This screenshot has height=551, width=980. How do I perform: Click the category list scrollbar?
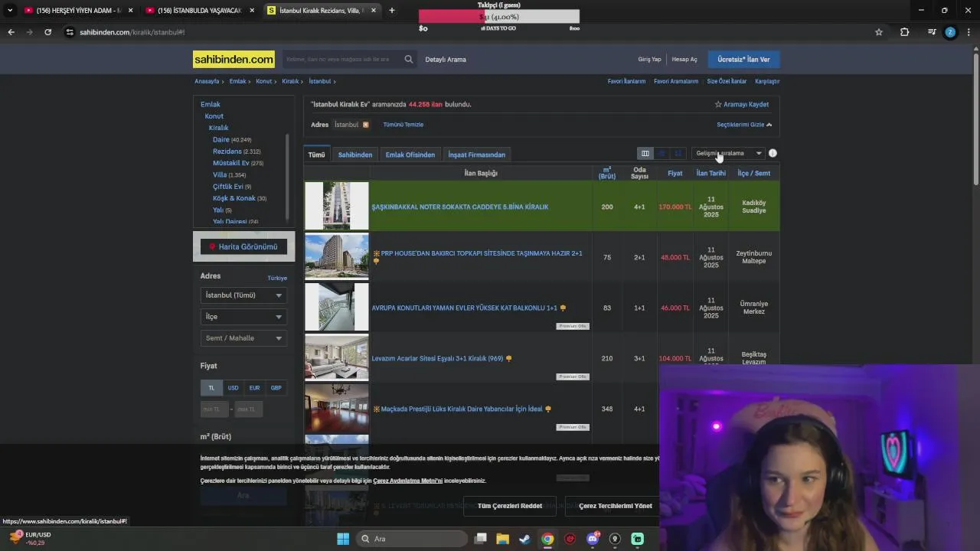click(x=287, y=176)
